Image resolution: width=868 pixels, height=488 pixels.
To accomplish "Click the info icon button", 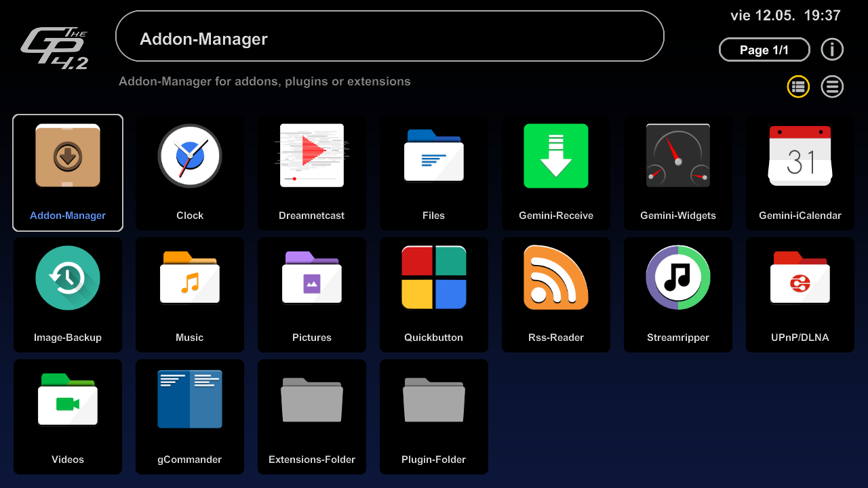I will pos(832,50).
